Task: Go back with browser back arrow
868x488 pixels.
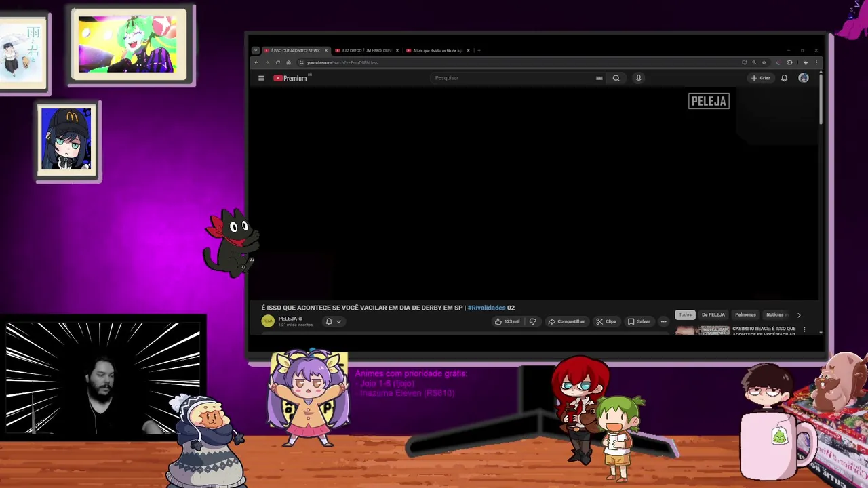Action: (x=256, y=62)
